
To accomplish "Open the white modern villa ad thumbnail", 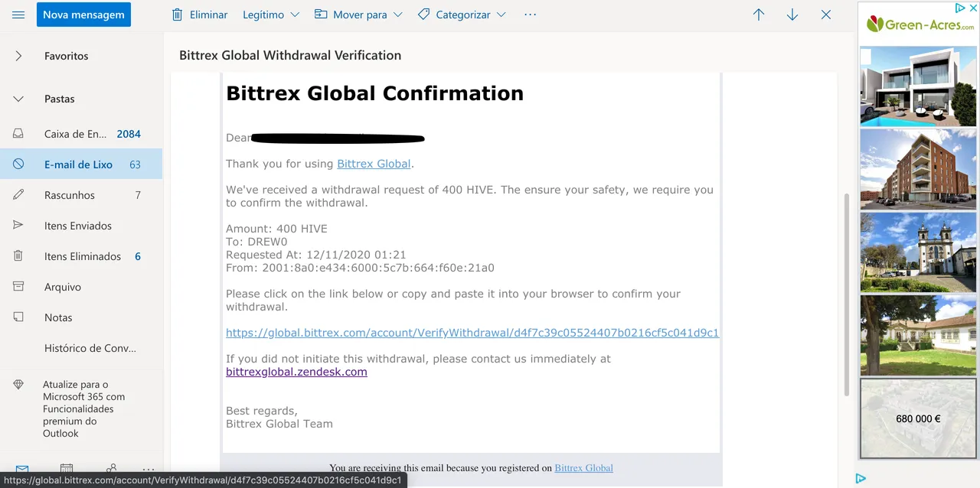I will [x=919, y=86].
